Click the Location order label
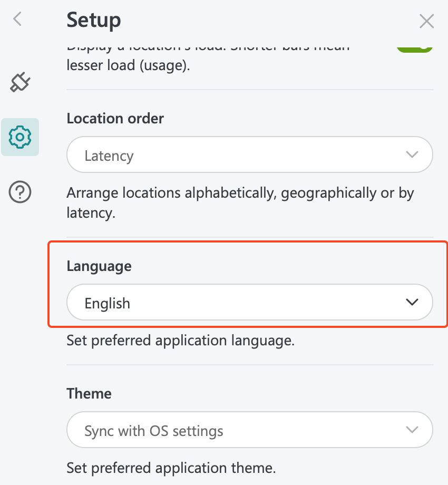 [x=115, y=118]
